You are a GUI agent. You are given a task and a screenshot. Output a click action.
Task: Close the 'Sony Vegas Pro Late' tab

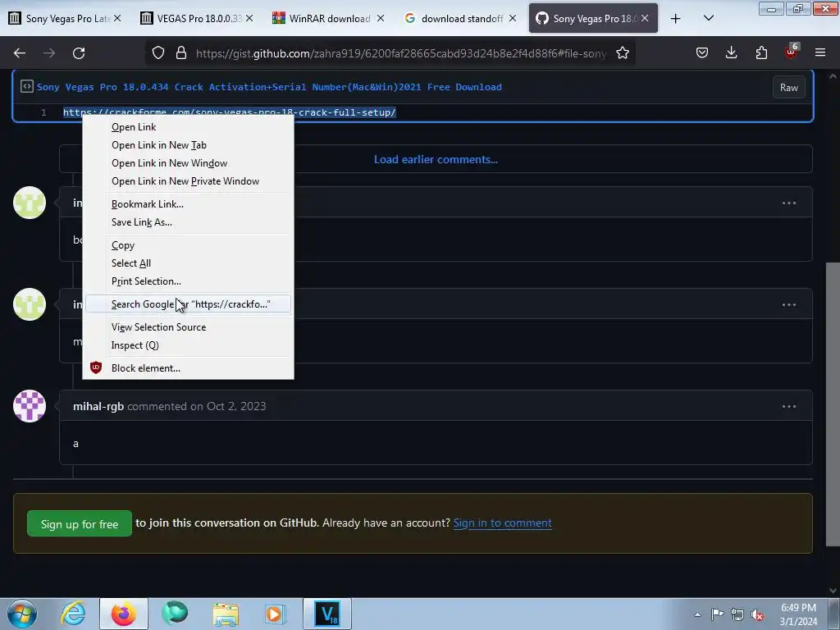coord(117,18)
